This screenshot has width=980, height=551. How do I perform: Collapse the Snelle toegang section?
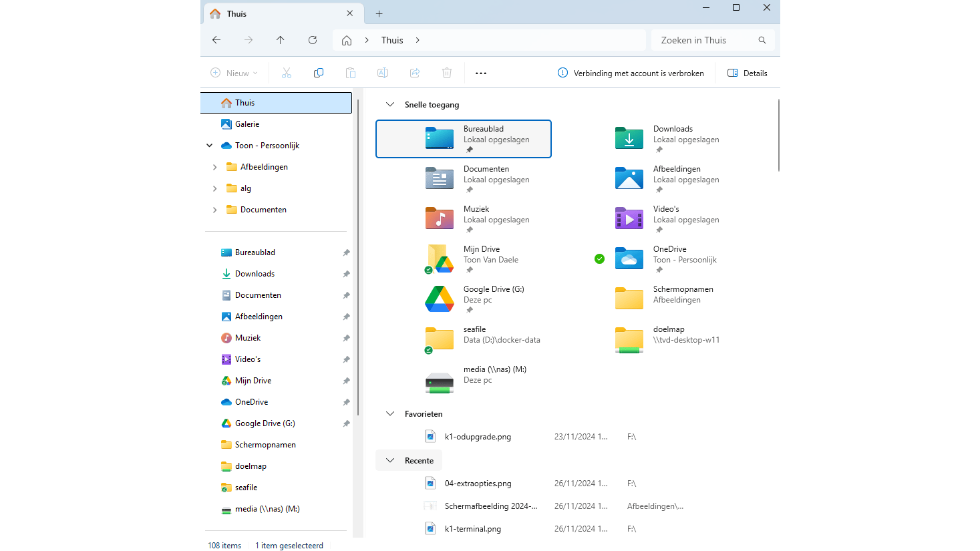[x=390, y=105]
